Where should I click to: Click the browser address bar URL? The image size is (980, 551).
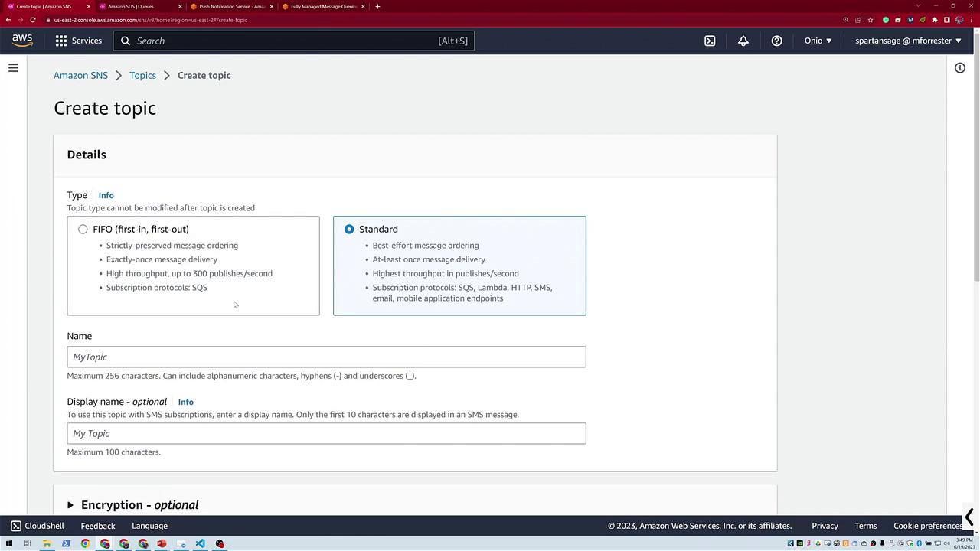click(x=151, y=20)
